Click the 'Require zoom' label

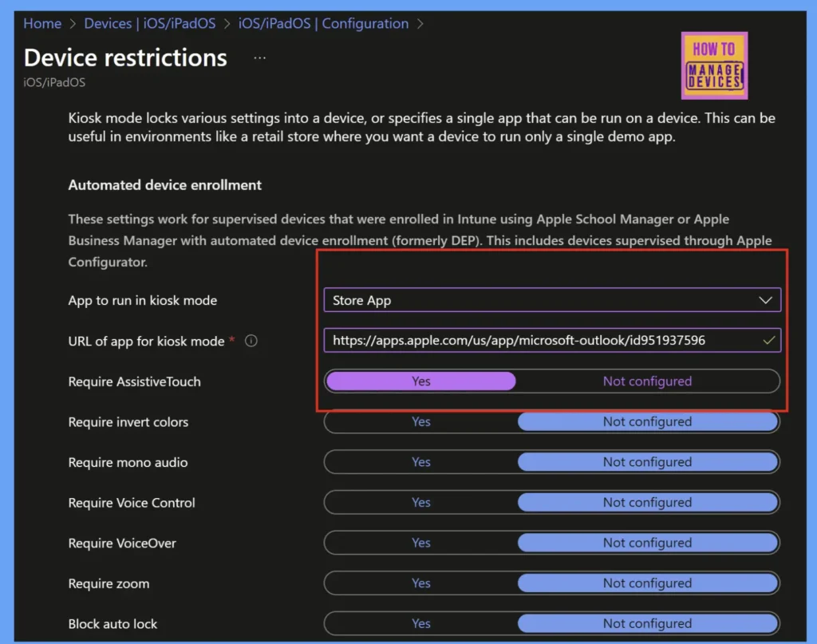click(109, 583)
